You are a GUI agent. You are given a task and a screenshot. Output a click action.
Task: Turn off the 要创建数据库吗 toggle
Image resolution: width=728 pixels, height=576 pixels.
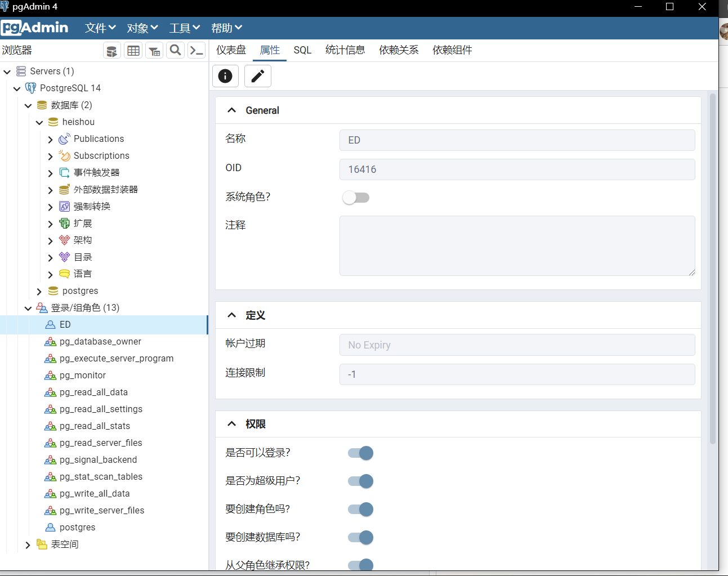pyautogui.click(x=360, y=537)
